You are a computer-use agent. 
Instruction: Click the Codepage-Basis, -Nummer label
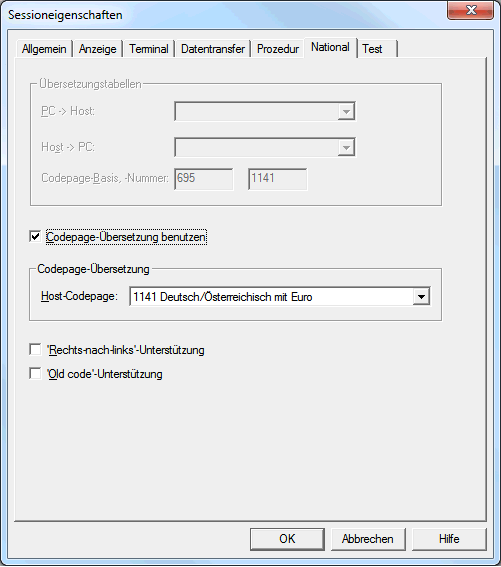[x=105, y=178]
